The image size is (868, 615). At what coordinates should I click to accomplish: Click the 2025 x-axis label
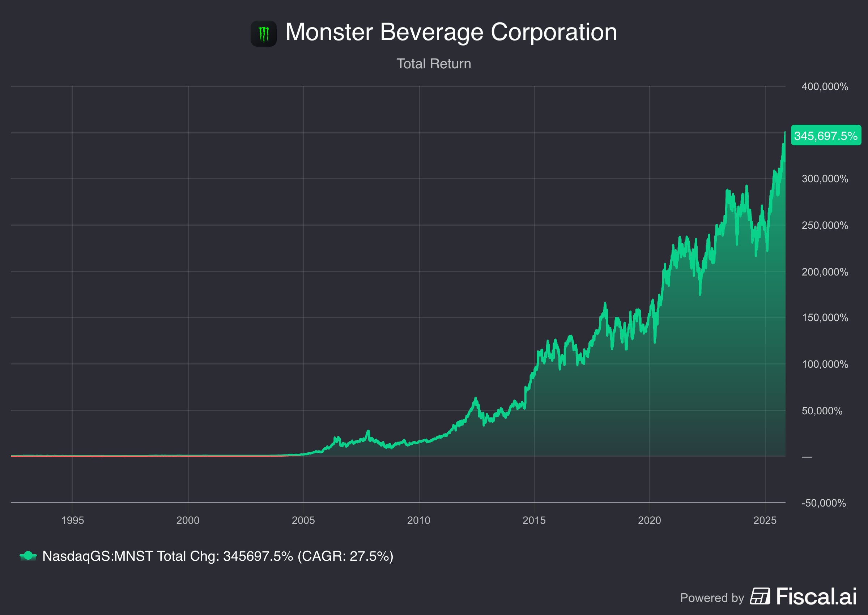tap(765, 520)
